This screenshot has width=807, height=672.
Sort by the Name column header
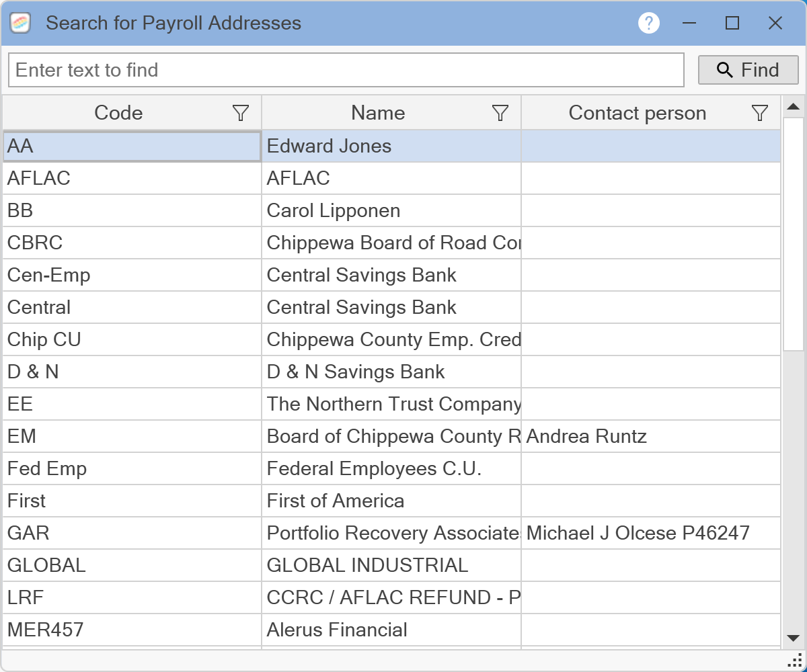coord(378,113)
